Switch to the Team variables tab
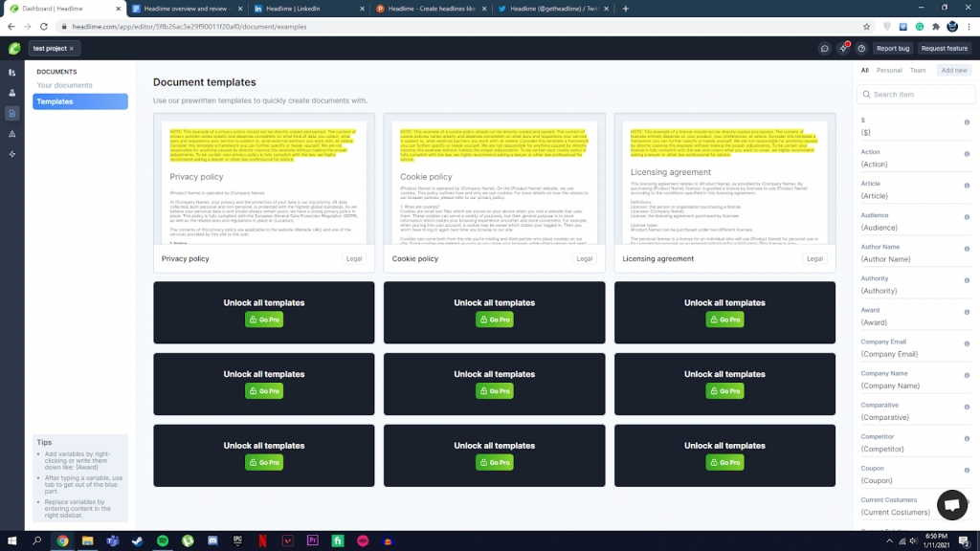This screenshot has height=551, width=980. pos(918,71)
